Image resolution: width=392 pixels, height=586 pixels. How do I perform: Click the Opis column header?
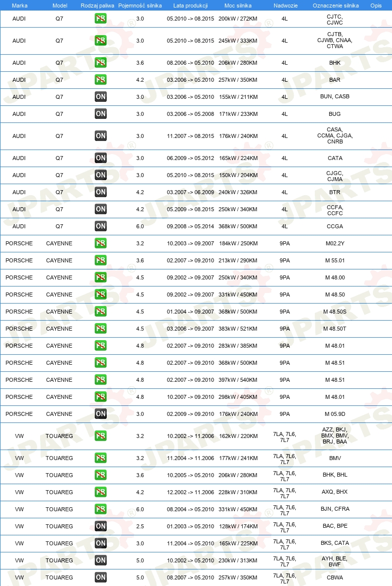[376, 6]
